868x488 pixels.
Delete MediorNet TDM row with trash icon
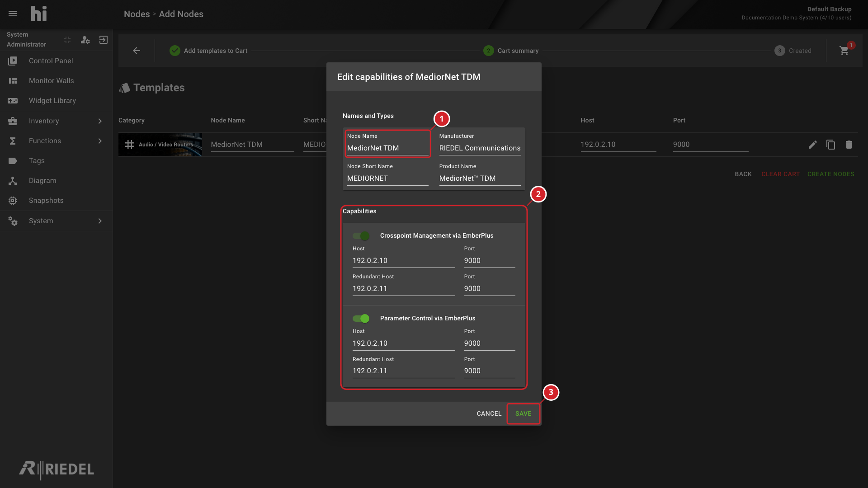click(849, 145)
